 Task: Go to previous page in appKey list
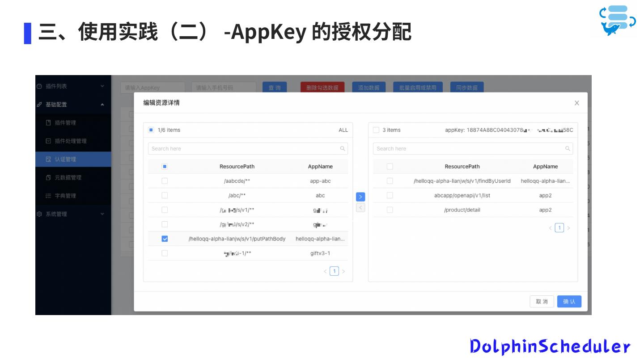[550, 228]
